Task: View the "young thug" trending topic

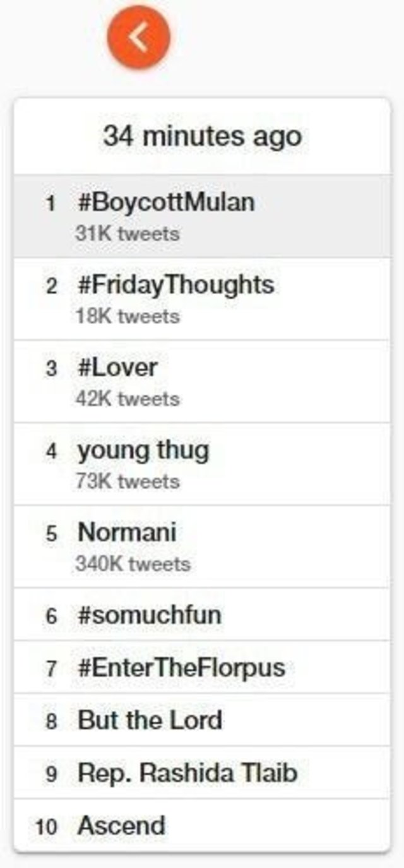Action: tap(143, 450)
